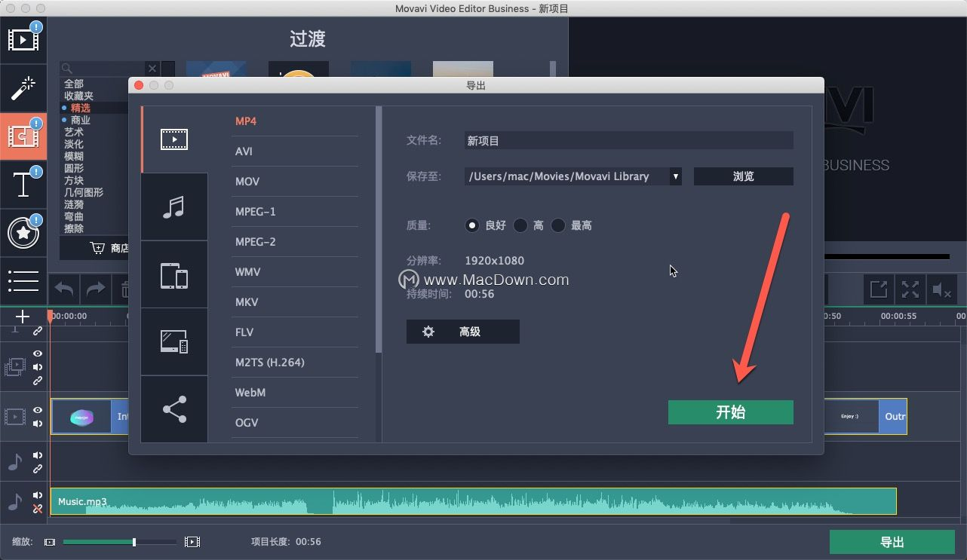967x560 pixels.
Task: Select 全部 transitions category
Action: [74, 84]
